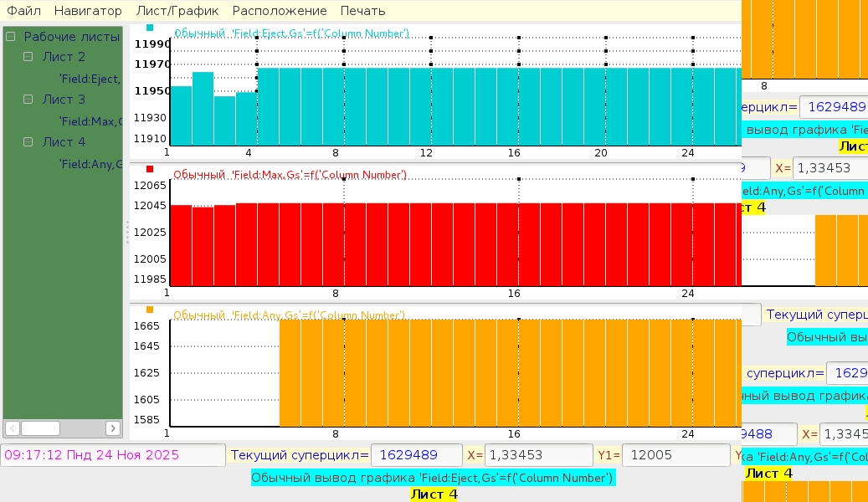Open the Расположение menu
The height and width of the screenshot is (502, 868).
point(280,11)
